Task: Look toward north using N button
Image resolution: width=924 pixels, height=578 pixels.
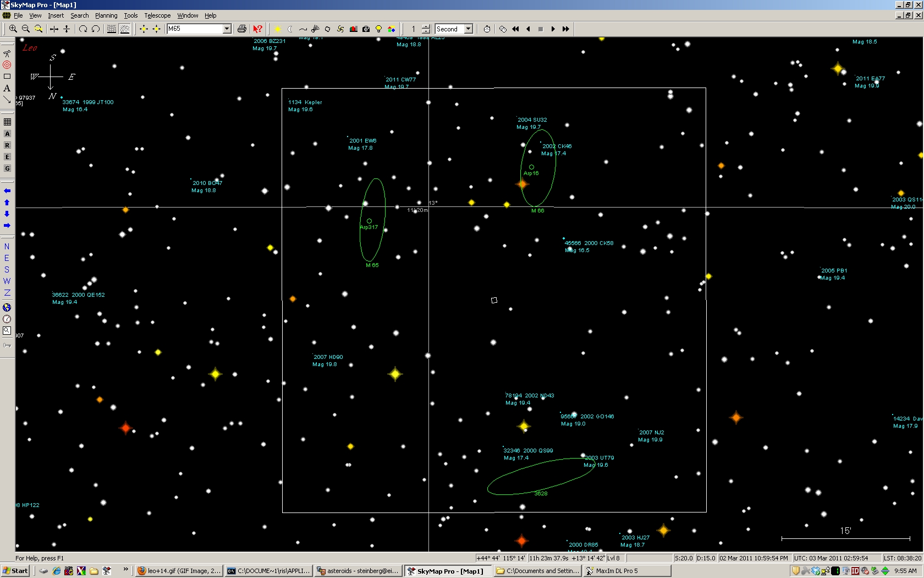Action: click(7, 247)
